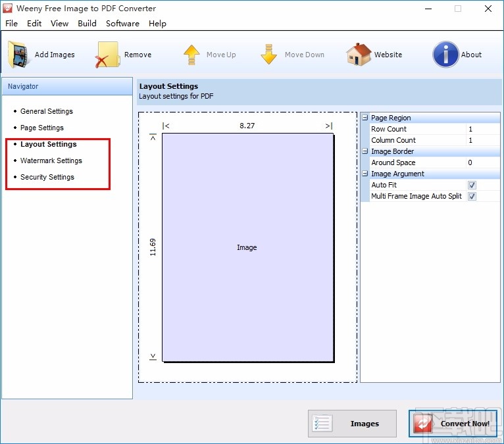
Task: Open the Build menu
Action: [x=87, y=24]
